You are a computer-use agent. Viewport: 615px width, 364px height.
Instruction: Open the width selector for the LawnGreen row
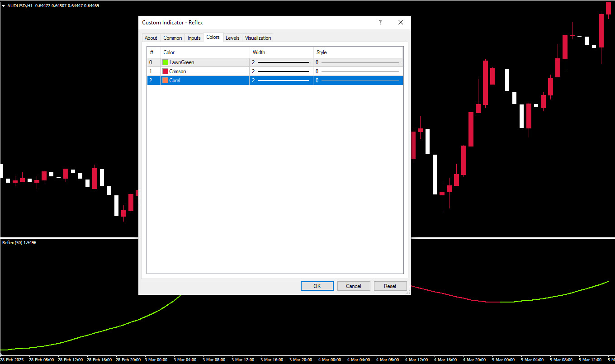(x=281, y=62)
